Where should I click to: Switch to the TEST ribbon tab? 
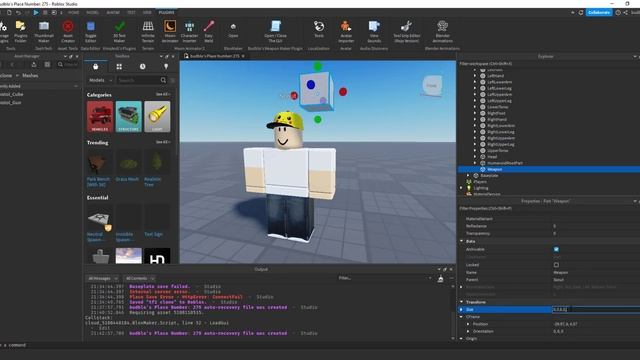[x=131, y=13]
